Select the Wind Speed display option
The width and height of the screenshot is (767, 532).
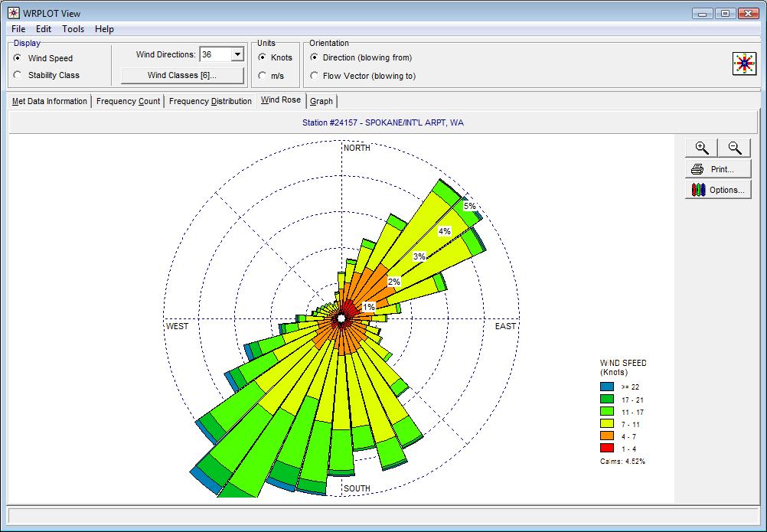tap(18, 58)
